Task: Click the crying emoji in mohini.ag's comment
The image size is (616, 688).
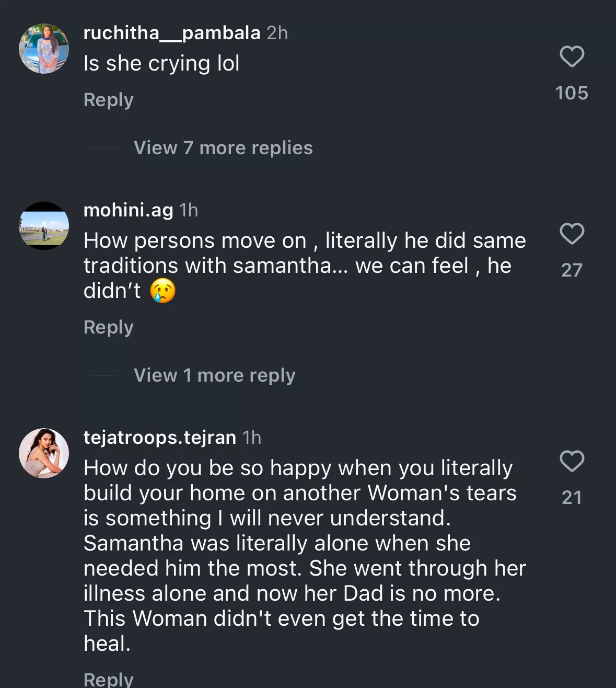Action: click(162, 291)
